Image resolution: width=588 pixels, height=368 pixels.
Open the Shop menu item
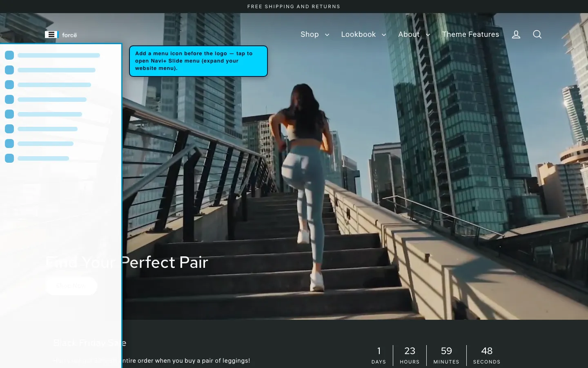coord(310,34)
